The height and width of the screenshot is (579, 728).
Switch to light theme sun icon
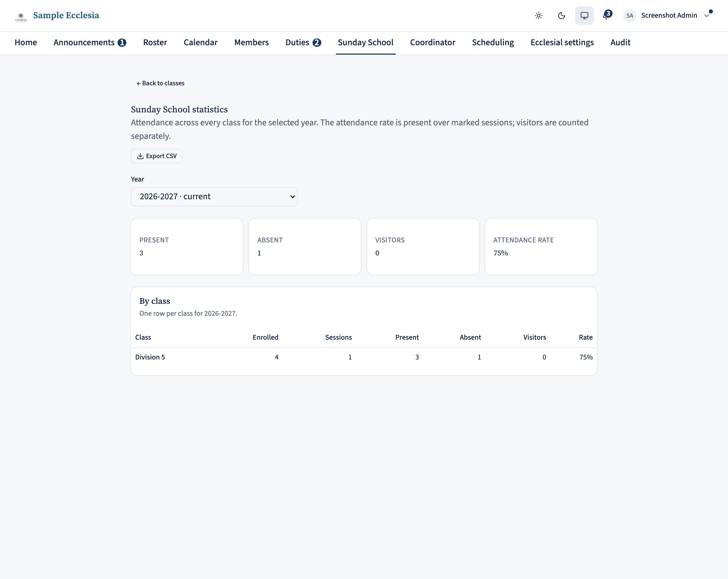[x=538, y=16]
